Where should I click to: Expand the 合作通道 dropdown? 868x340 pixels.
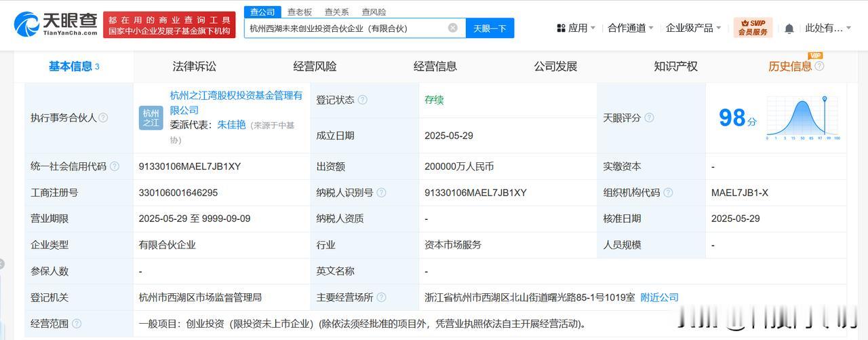click(631, 28)
